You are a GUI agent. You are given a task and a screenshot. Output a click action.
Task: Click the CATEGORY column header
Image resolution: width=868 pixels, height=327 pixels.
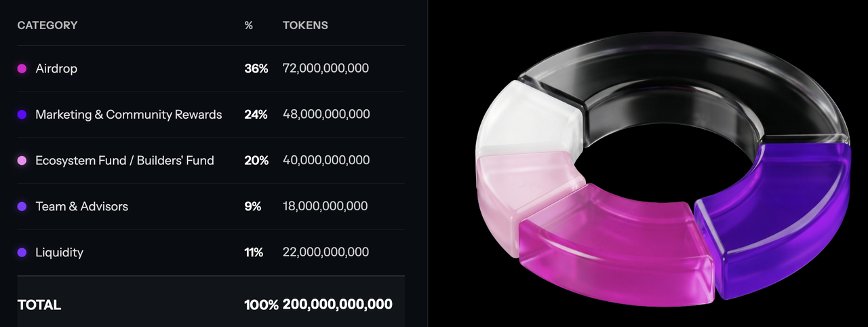tap(47, 25)
